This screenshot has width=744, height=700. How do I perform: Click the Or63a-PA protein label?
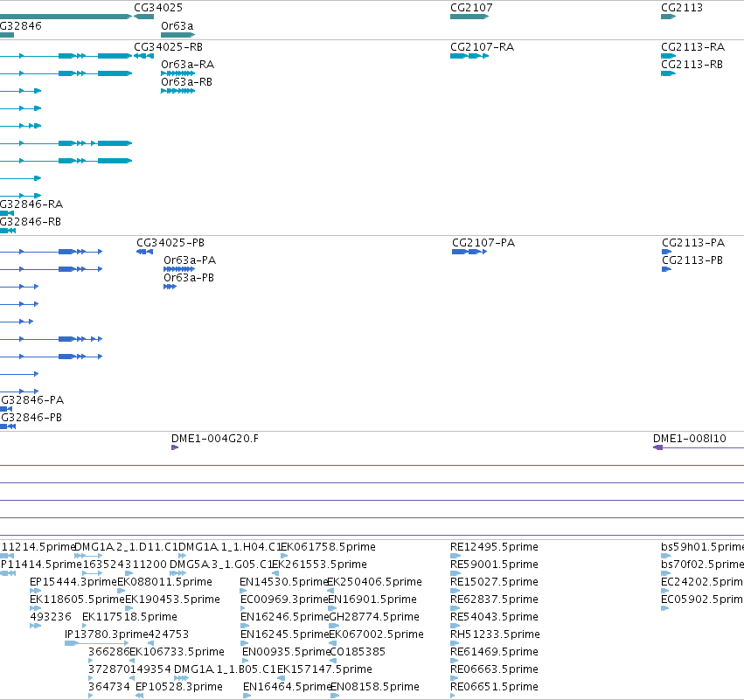(x=190, y=260)
